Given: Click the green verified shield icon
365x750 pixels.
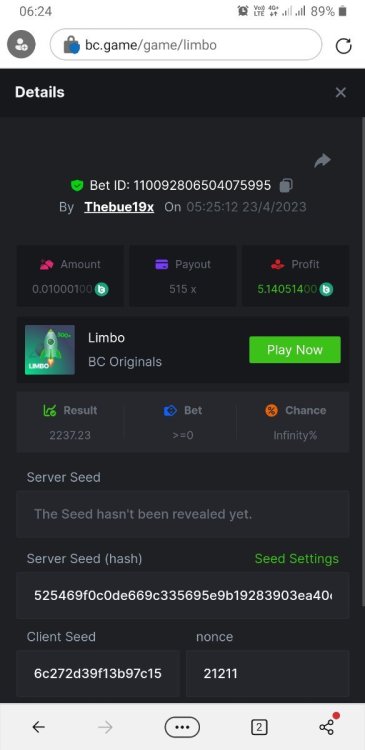Looking at the screenshot, I should point(77,185).
